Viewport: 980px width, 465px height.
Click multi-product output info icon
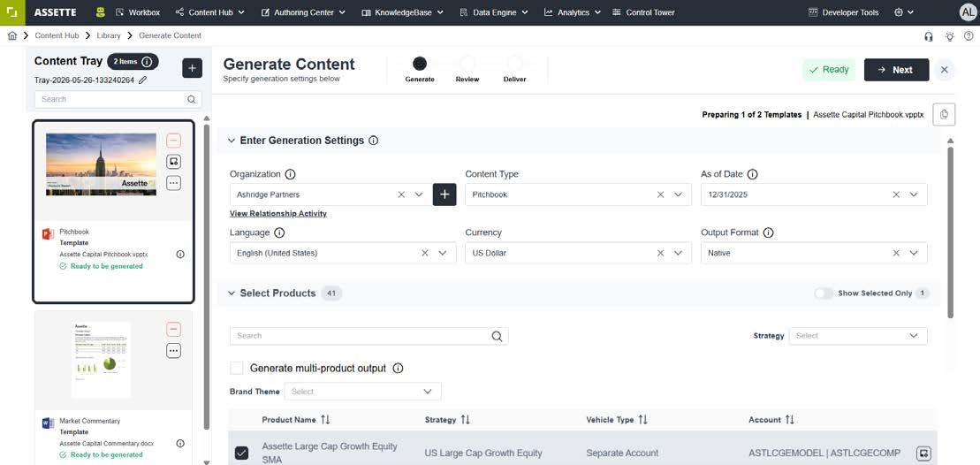(398, 368)
